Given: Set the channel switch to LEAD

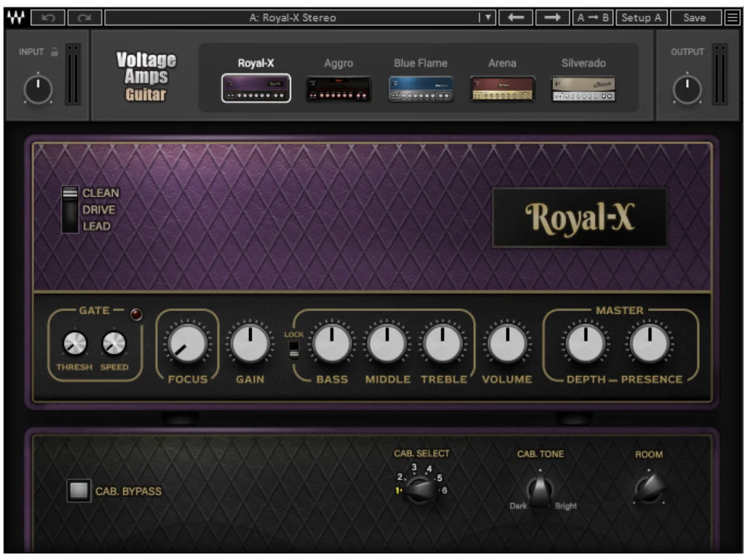Looking at the screenshot, I should [96, 227].
